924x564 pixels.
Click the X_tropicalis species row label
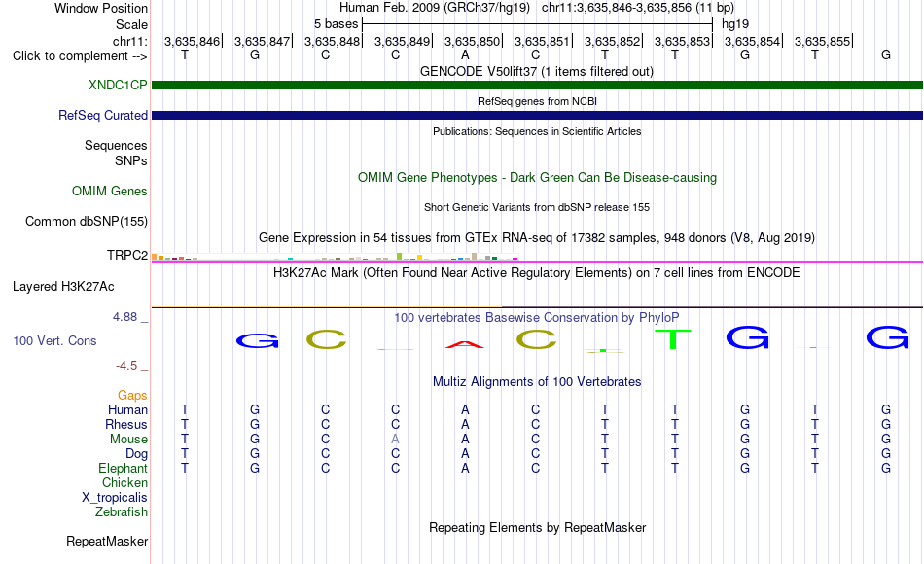click(115, 498)
